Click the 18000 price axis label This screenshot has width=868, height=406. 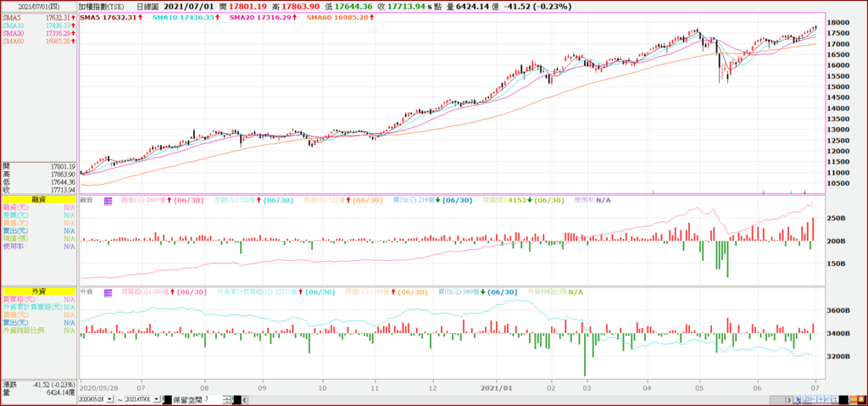pos(840,23)
